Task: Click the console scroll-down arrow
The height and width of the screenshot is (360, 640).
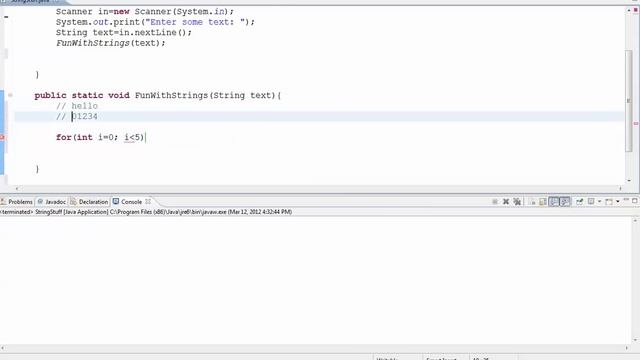Action: click(635, 340)
